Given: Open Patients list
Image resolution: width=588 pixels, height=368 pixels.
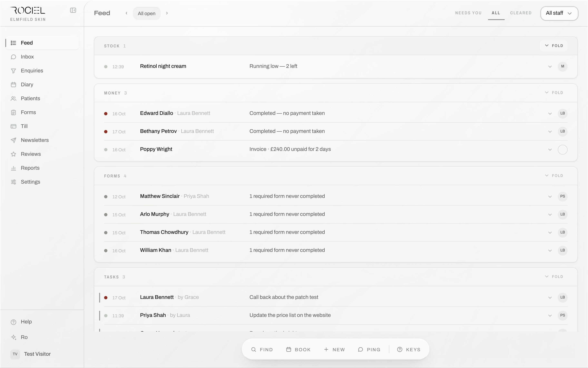Looking at the screenshot, I should [42, 98].
